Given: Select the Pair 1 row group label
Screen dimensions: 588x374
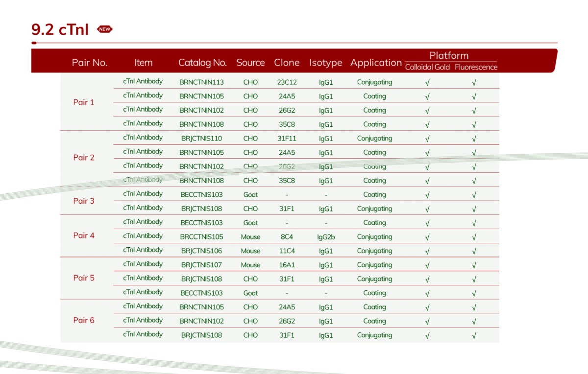Looking at the screenshot, I should [x=84, y=102].
